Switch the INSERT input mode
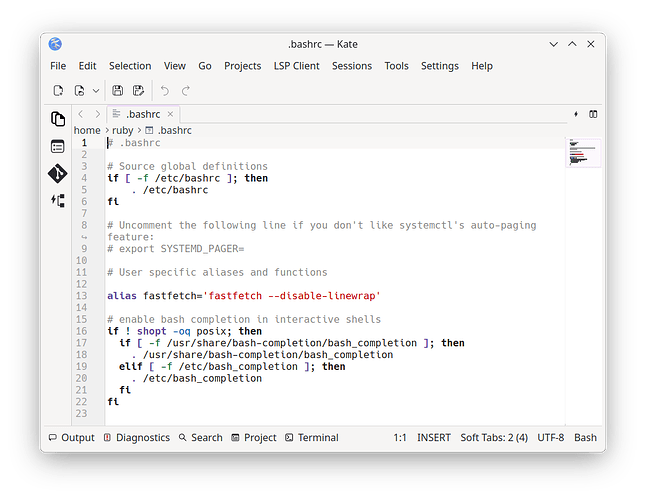This screenshot has height=499, width=646. [434, 437]
